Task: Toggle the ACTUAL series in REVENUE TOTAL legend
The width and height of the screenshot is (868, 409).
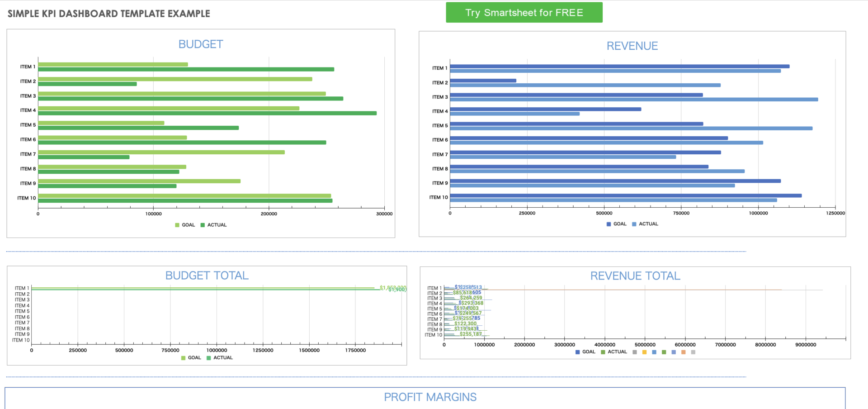Action: coord(603,352)
